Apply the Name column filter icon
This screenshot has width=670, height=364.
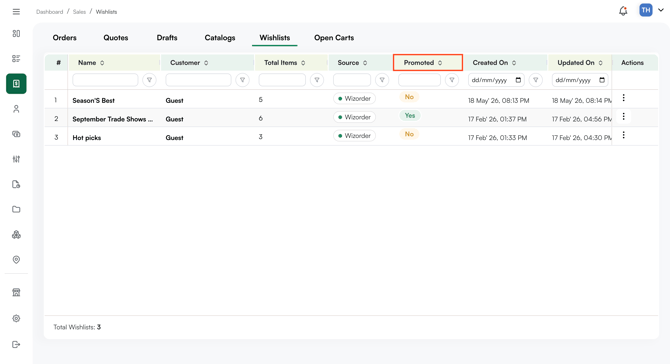tap(149, 80)
